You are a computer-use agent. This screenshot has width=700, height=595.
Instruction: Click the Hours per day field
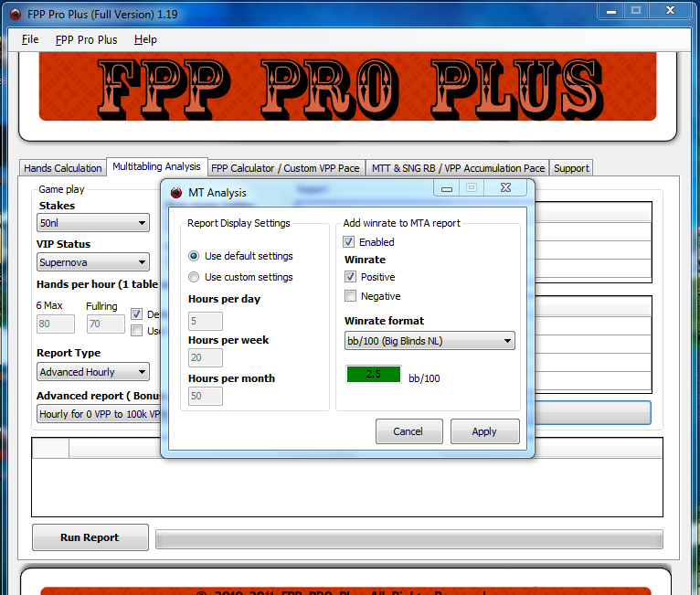click(206, 321)
